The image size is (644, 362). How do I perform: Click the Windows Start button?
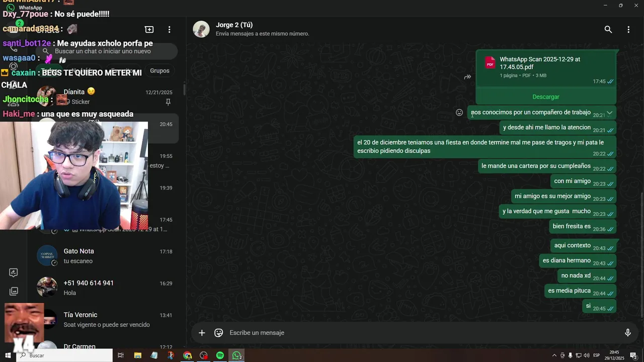tap(8, 355)
